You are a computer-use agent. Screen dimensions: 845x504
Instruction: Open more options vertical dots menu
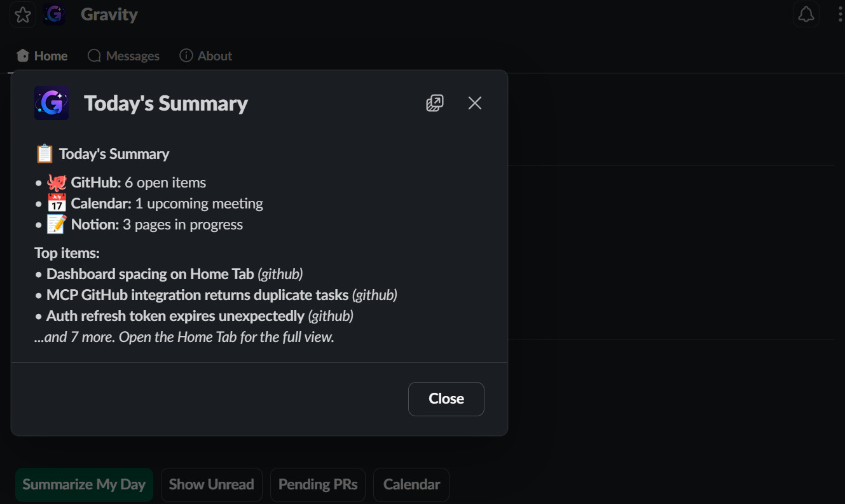pos(841,15)
